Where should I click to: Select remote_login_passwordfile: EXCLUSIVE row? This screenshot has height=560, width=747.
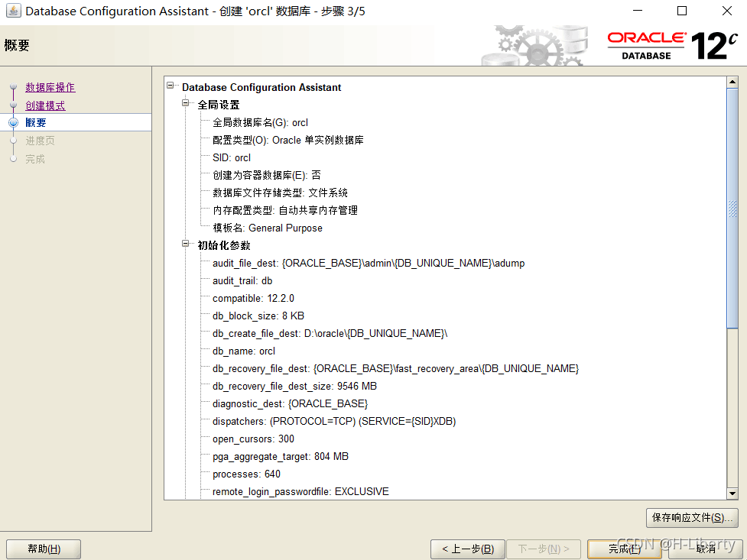coord(300,491)
